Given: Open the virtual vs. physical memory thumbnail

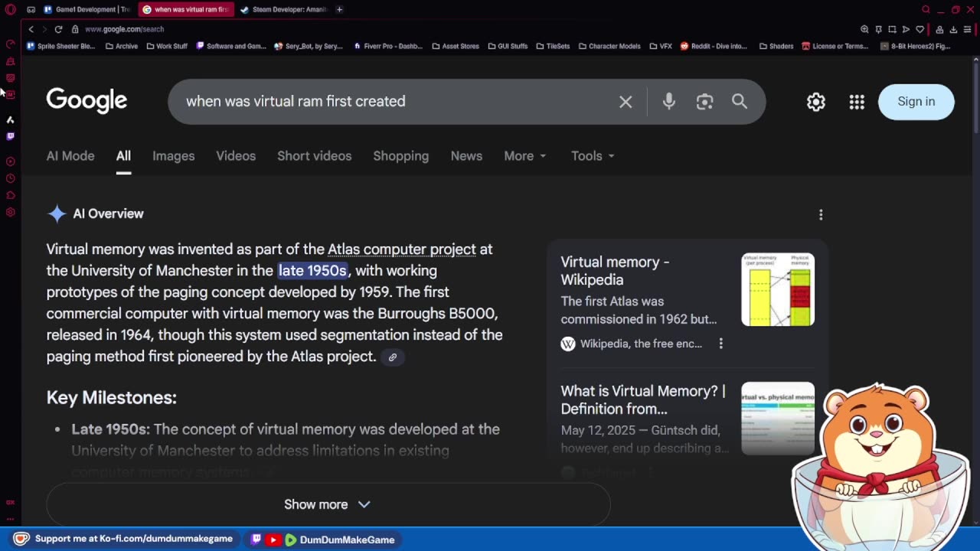Looking at the screenshot, I should 778,418.
